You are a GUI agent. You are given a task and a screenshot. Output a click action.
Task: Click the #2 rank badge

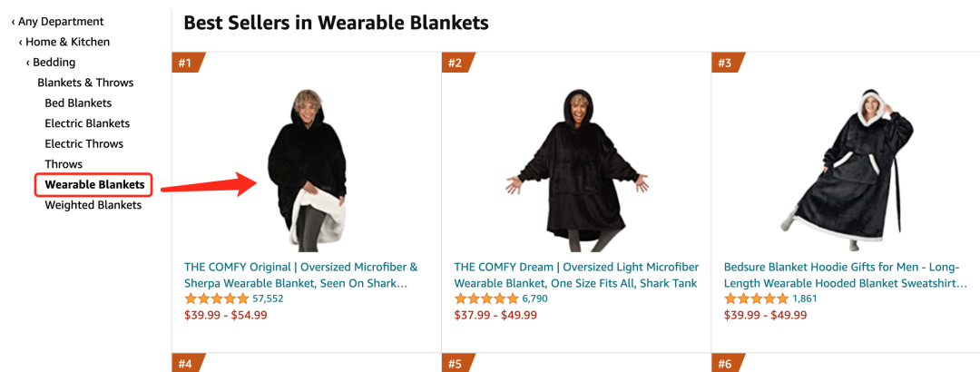point(456,63)
